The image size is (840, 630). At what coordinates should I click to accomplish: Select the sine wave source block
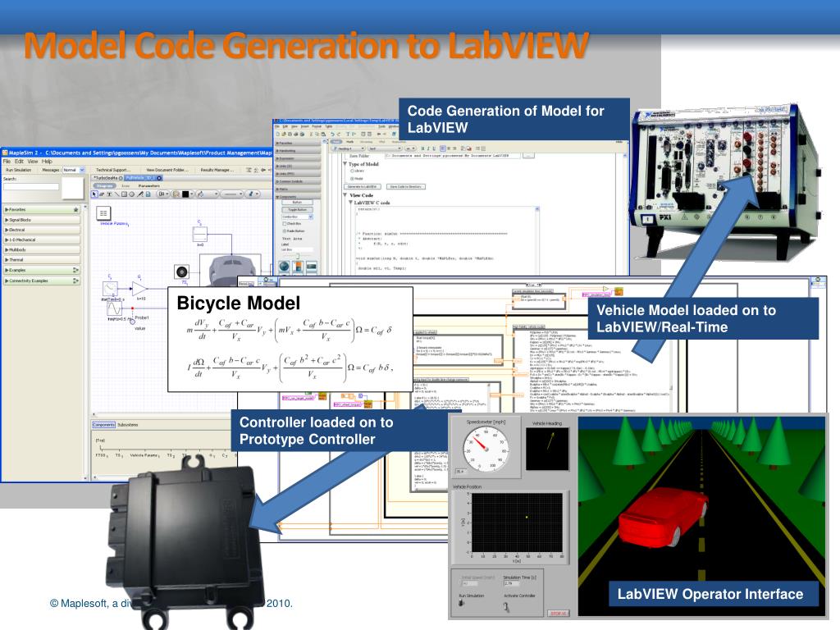tap(114, 308)
